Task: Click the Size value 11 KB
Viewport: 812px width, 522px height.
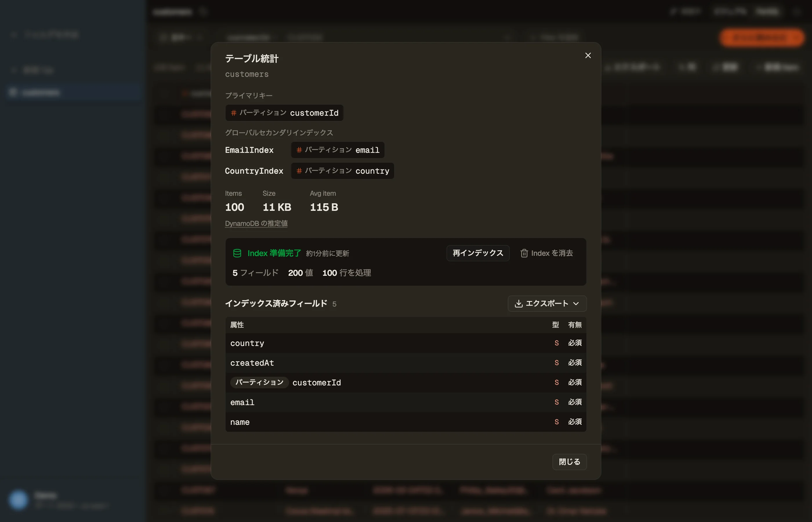Action: tap(277, 207)
